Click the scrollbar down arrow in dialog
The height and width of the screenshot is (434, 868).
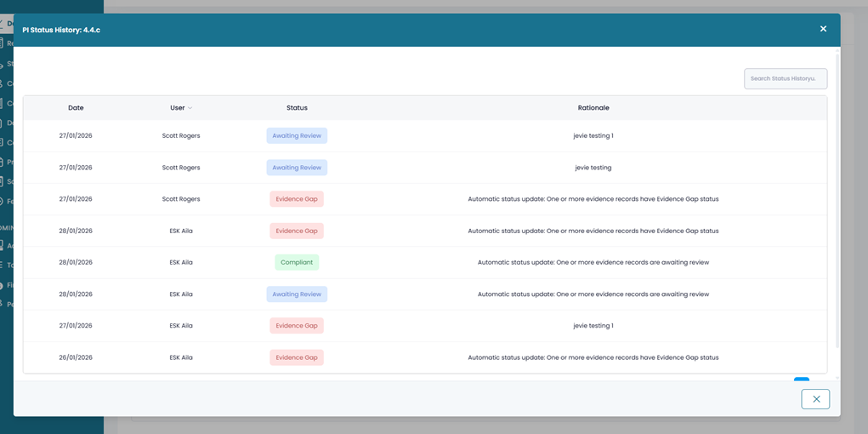837,377
